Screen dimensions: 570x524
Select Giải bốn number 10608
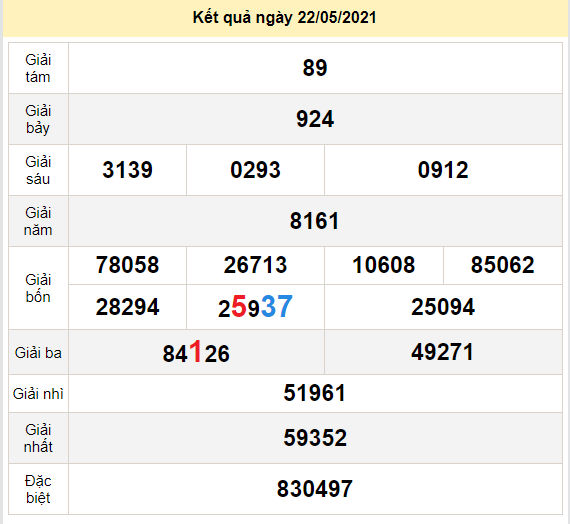(x=384, y=265)
